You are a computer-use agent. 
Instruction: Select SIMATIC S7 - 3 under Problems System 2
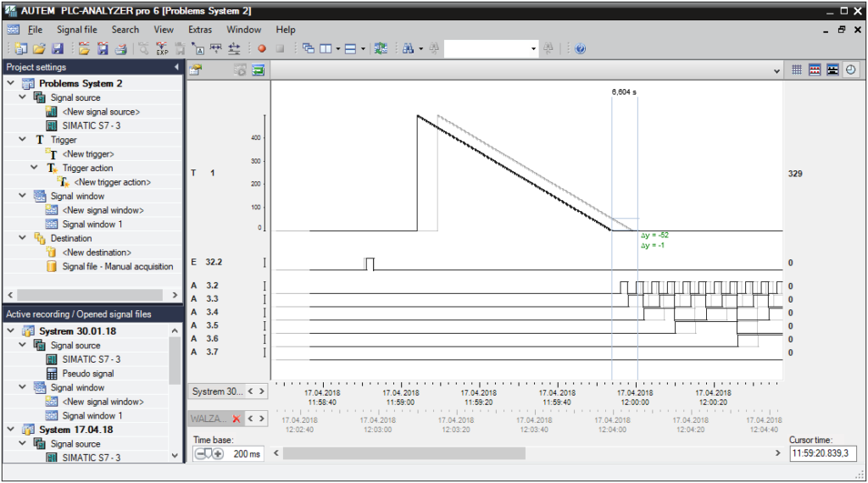coord(91,125)
